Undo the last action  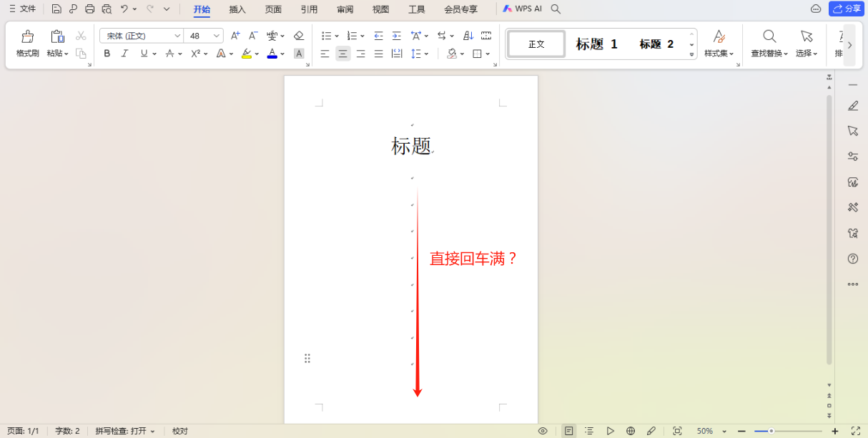[x=124, y=9]
